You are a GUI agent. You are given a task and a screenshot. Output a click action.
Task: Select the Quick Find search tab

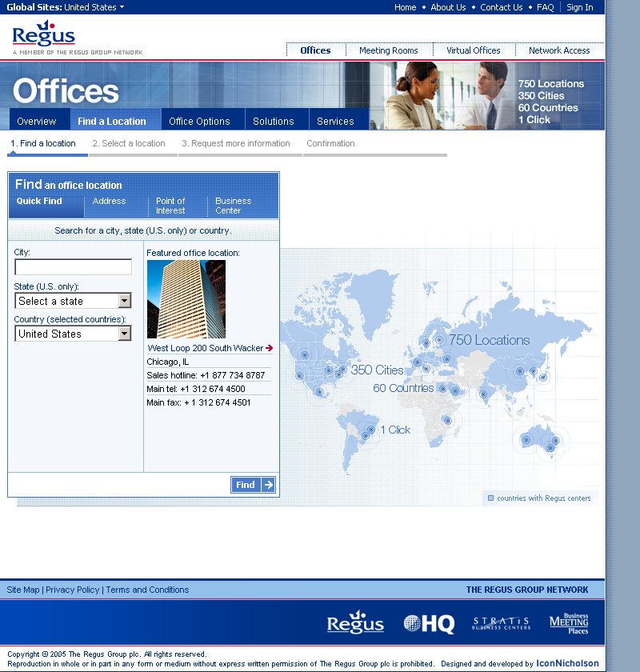pos(39,201)
